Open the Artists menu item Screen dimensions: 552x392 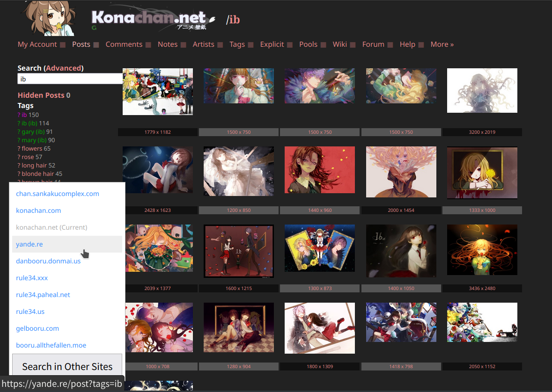pyautogui.click(x=203, y=44)
